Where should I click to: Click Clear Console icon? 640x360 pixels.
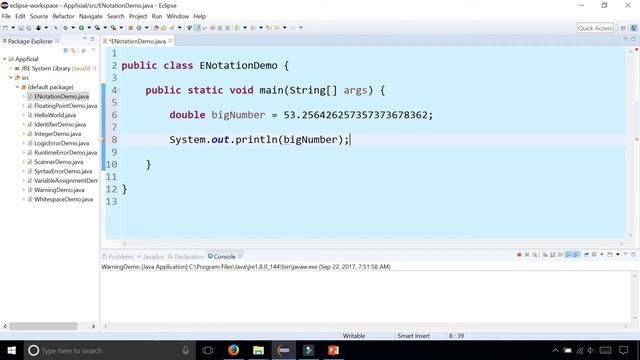point(545,255)
